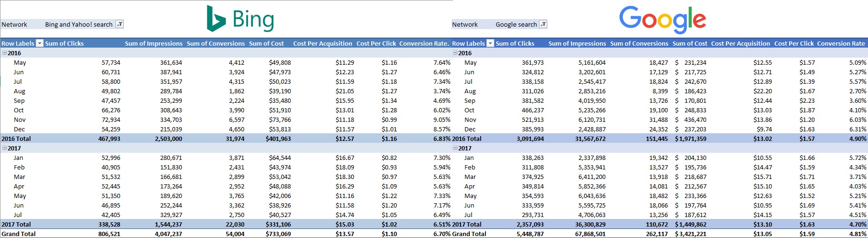Select the 'Google search' filter value cell
Screen dimensions: 868x238
(516, 24)
